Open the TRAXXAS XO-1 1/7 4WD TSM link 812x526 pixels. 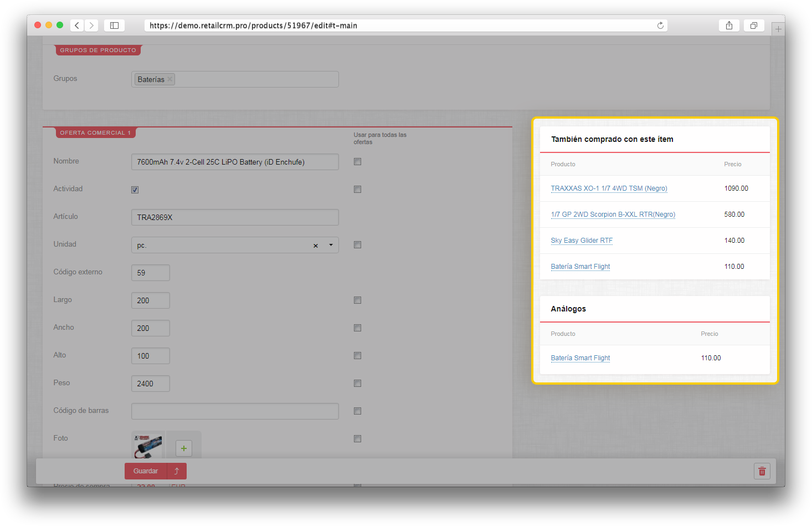point(609,188)
